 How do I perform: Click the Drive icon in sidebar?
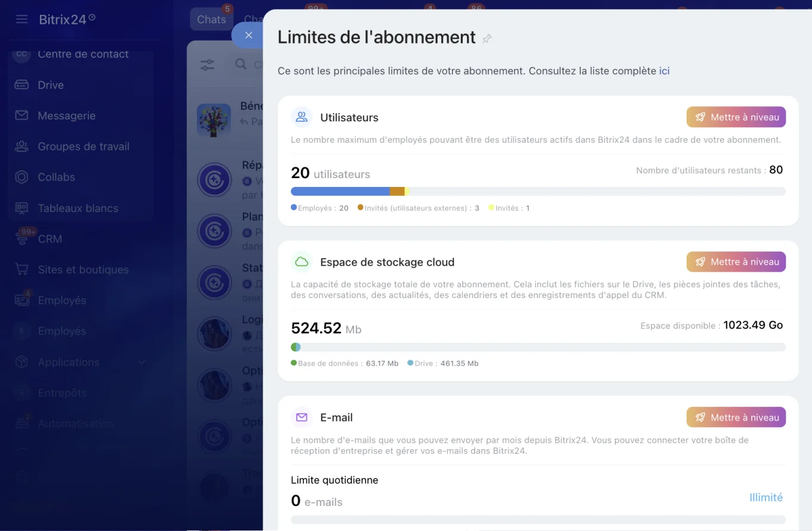pyautogui.click(x=22, y=85)
